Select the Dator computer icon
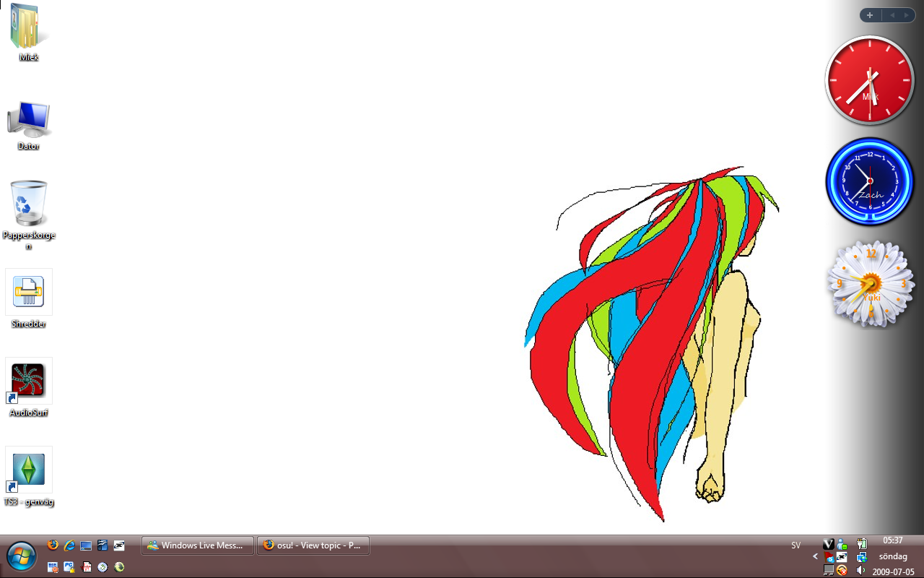This screenshot has width=924, height=578. click(29, 125)
